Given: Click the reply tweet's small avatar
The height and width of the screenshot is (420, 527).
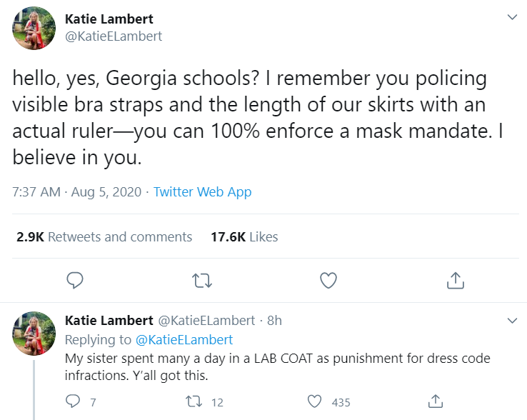Looking at the screenshot, I should point(34,333).
